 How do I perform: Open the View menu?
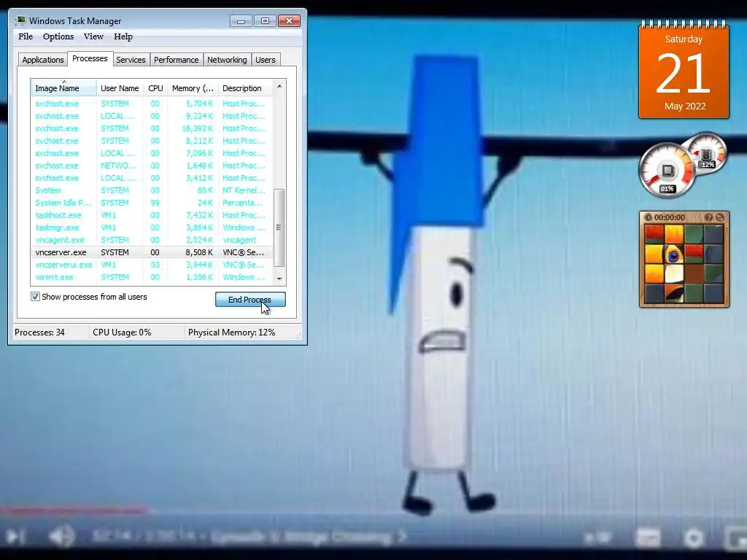tap(93, 36)
